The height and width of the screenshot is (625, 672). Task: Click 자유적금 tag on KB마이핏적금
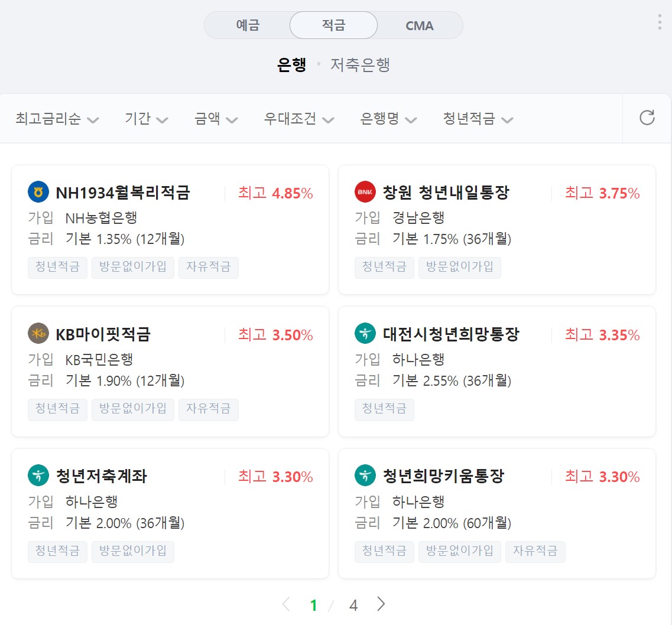coord(208,409)
